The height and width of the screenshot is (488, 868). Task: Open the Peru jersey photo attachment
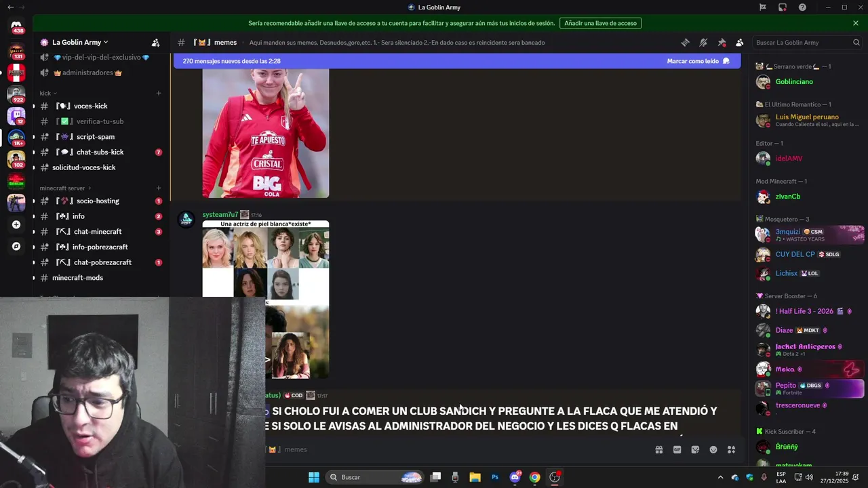coord(265,133)
